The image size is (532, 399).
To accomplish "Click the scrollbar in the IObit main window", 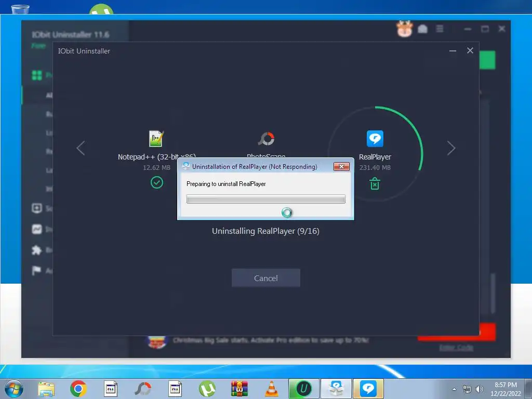I will (x=493, y=293).
